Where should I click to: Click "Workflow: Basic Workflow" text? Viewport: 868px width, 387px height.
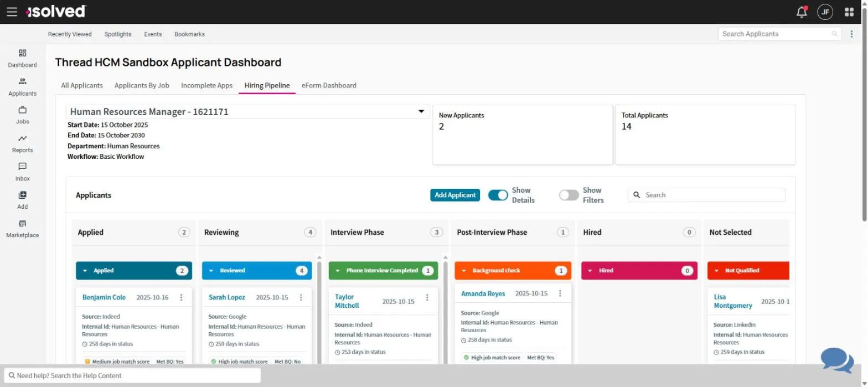(x=106, y=157)
